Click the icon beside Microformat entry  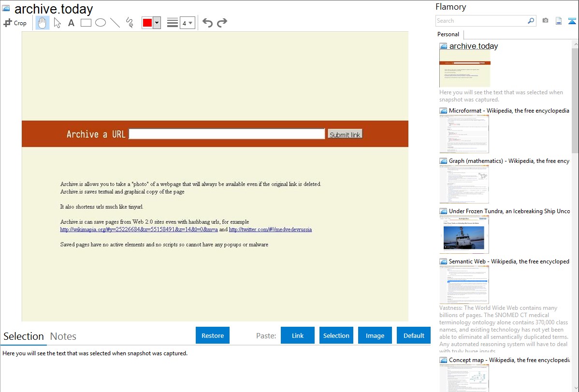pos(444,111)
